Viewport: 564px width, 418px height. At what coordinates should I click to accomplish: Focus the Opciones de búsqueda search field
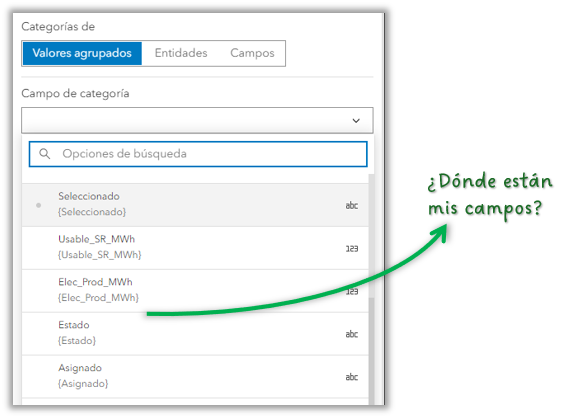198,154
